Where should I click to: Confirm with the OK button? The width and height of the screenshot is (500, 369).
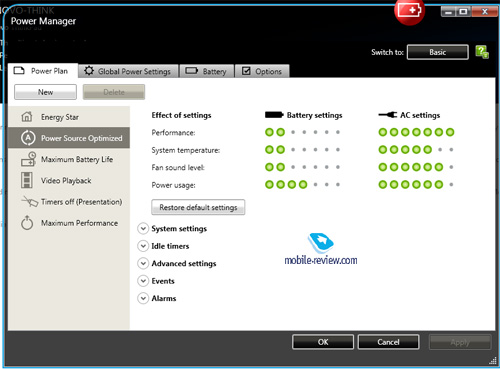(323, 342)
